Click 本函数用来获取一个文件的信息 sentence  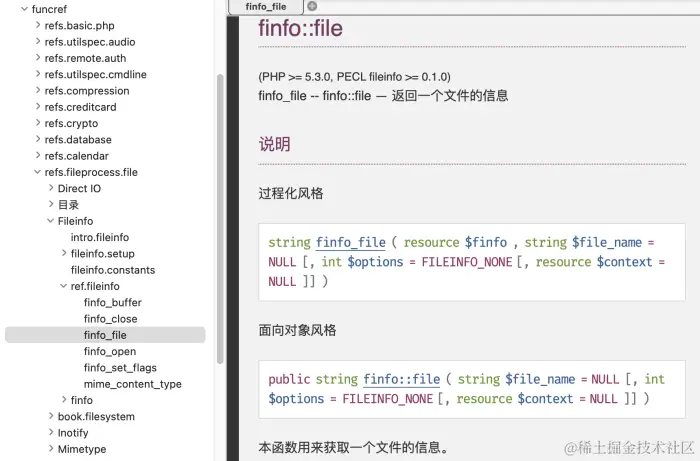(354, 447)
